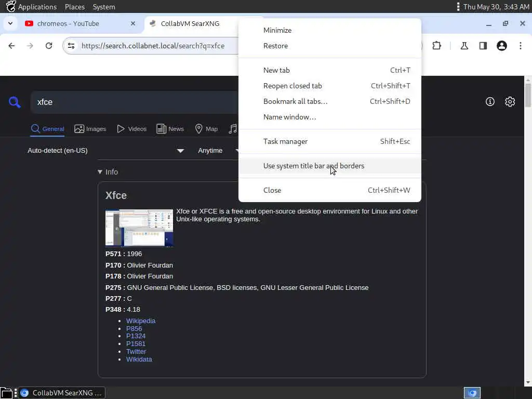
Task: Open Task manager from context menu
Action: [330, 141]
